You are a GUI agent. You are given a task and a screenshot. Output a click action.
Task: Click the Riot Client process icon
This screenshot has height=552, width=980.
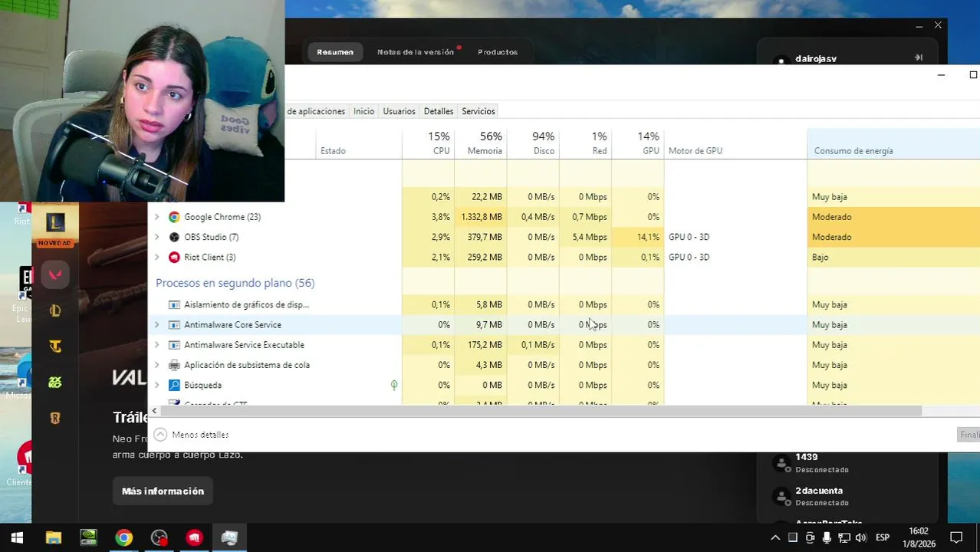(174, 257)
